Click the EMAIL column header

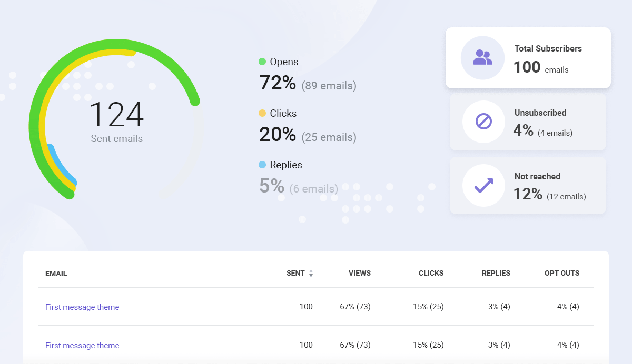[x=56, y=274]
